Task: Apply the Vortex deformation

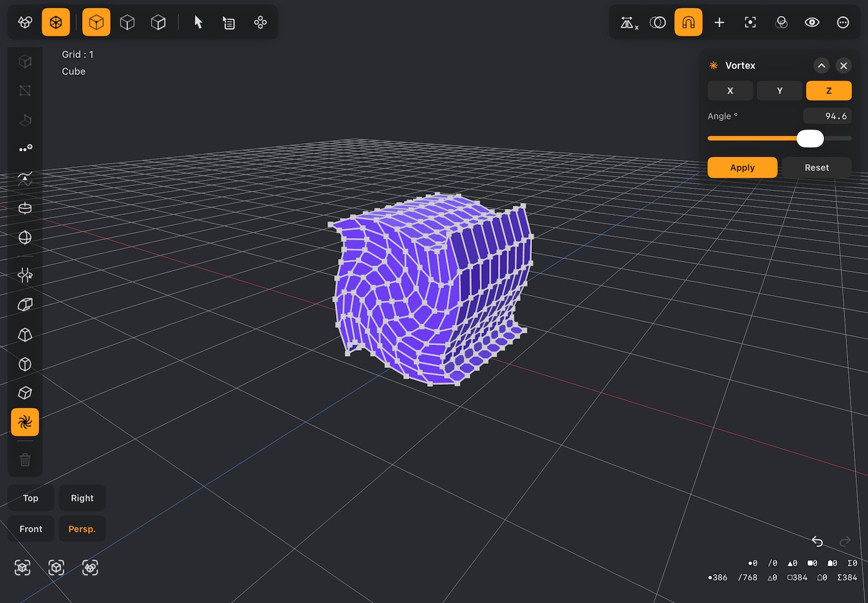Action: coord(742,167)
